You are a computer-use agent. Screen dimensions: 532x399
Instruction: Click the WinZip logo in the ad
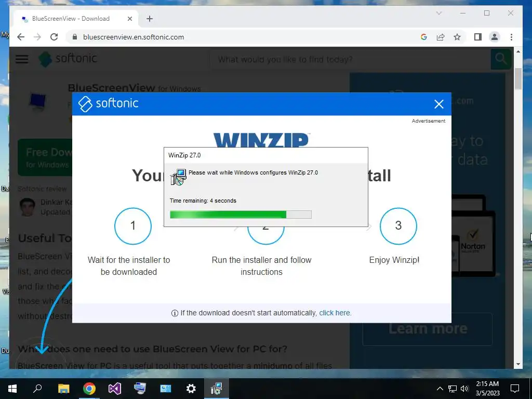pos(261,140)
